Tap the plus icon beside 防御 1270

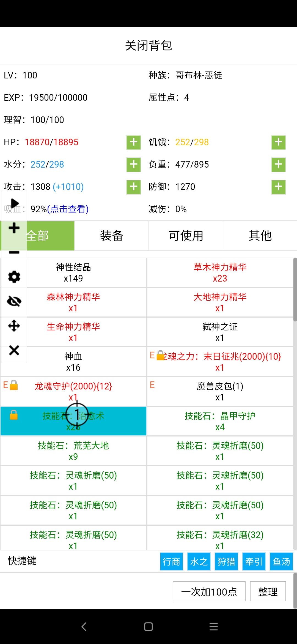click(x=279, y=187)
